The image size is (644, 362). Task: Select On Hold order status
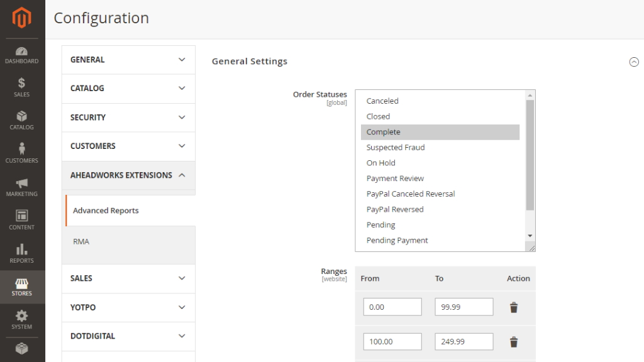click(440, 163)
